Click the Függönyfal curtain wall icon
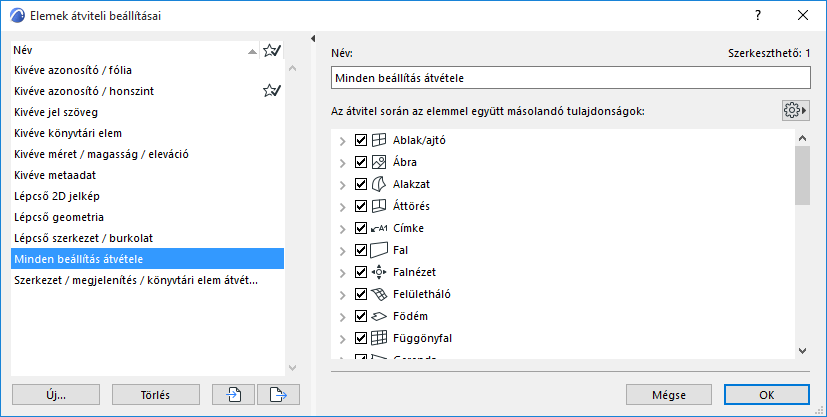Image resolution: width=827 pixels, height=417 pixels. pos(379,338)
